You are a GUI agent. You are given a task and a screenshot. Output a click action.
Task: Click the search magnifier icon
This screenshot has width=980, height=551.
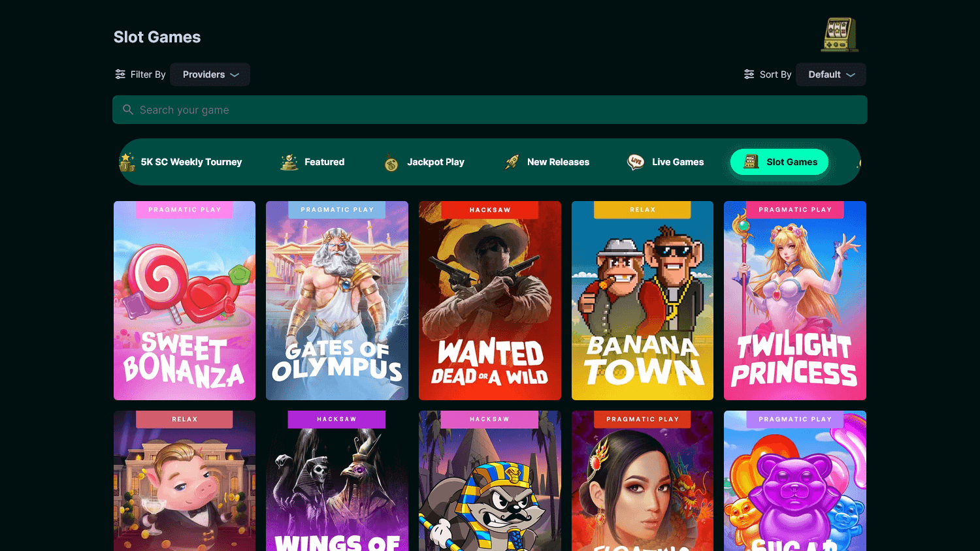[128, 110]
